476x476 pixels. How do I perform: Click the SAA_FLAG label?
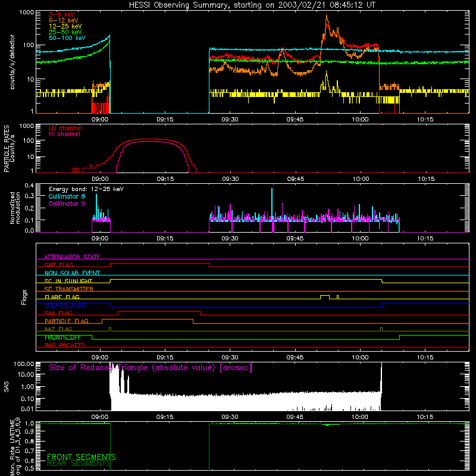tap(58, 313)
